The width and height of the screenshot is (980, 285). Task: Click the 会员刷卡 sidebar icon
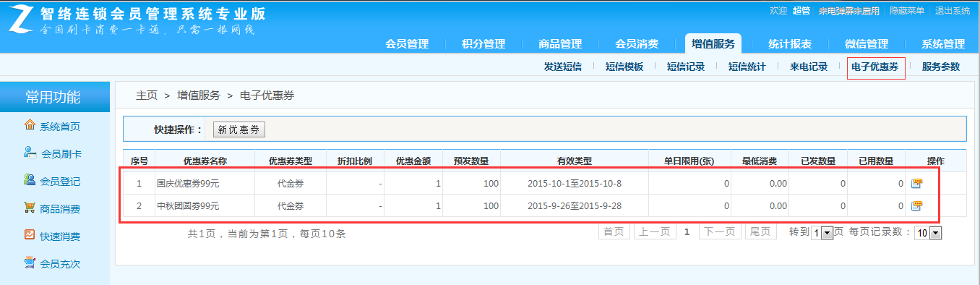coord(30,153)
